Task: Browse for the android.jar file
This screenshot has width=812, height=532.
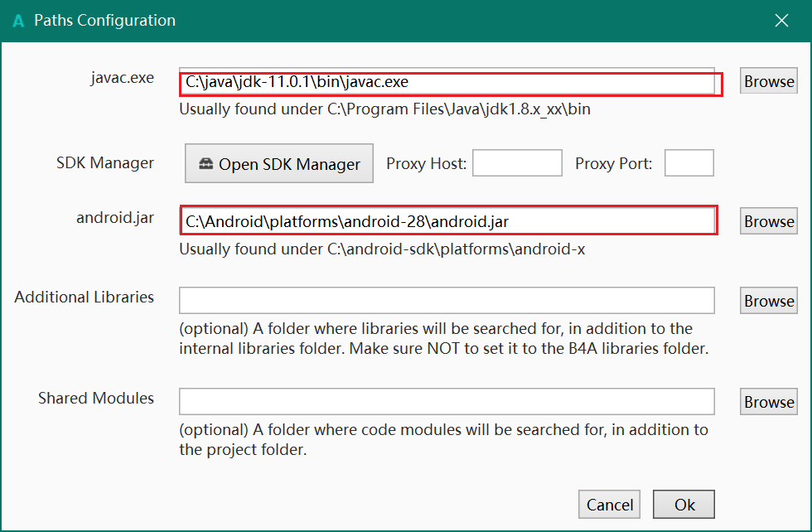Action: tap(767, 220)
